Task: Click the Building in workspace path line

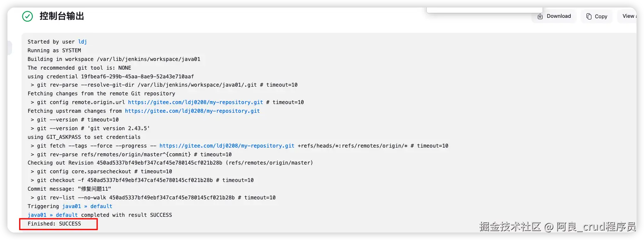Action: 114,59
